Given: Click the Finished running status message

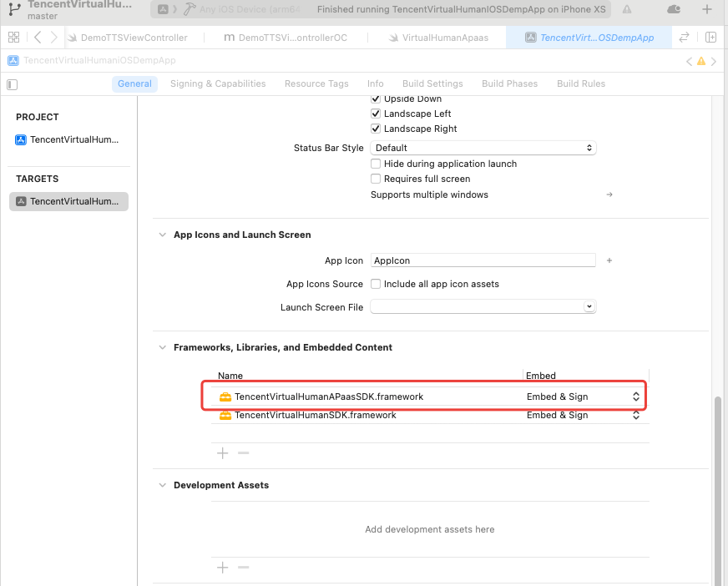Looking at the screenshot, I should pos(461,9).
